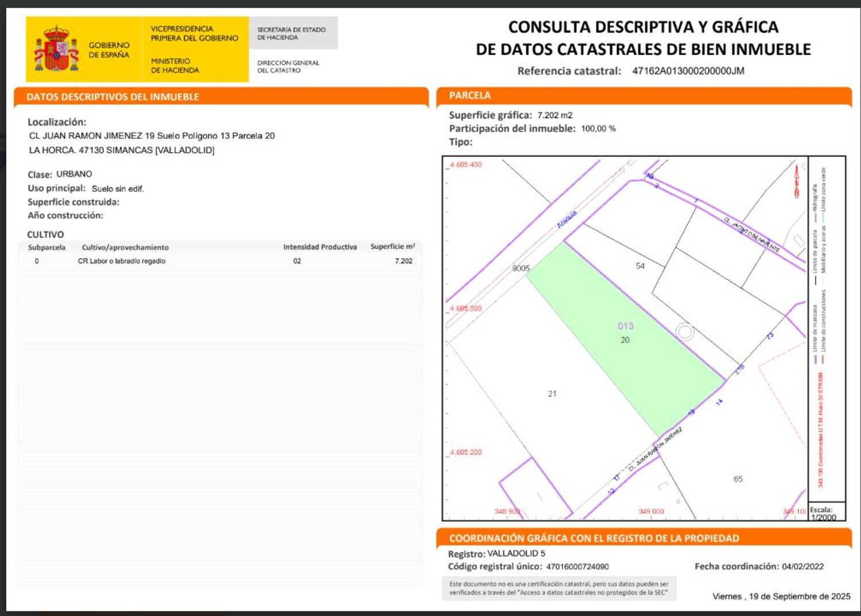Click the Hidrografía legend symbol
This screenshot has height=616, width=861.
(816, 218)
